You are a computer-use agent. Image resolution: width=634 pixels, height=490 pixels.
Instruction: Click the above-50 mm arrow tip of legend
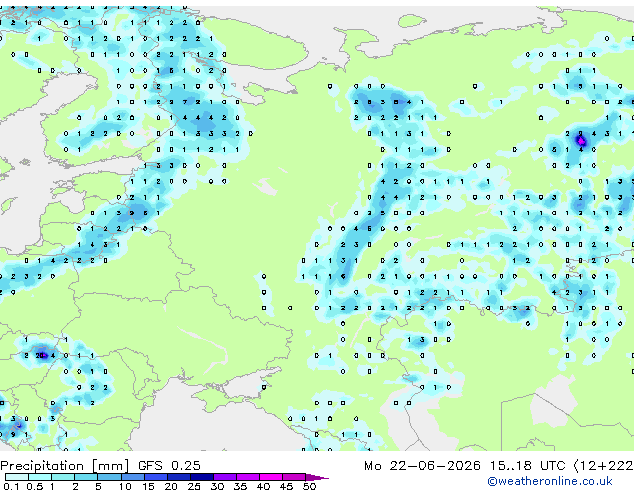[317, 477]
